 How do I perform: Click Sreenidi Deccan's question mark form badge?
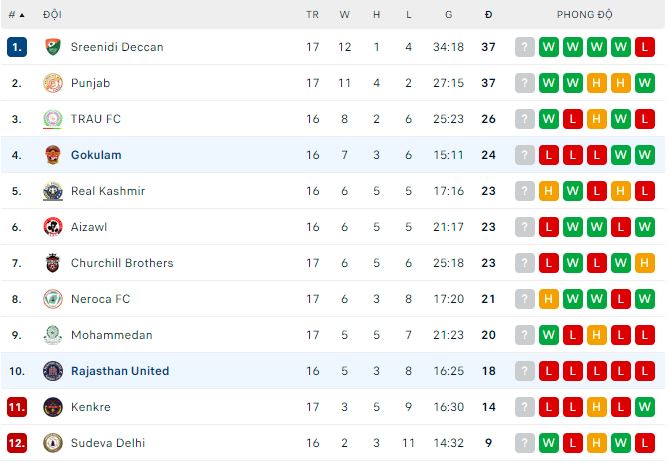coord(525,47)
